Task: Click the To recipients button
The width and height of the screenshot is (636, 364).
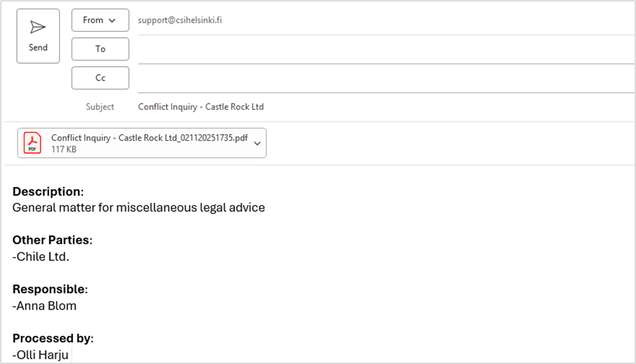Action: (x=100, y=49)
